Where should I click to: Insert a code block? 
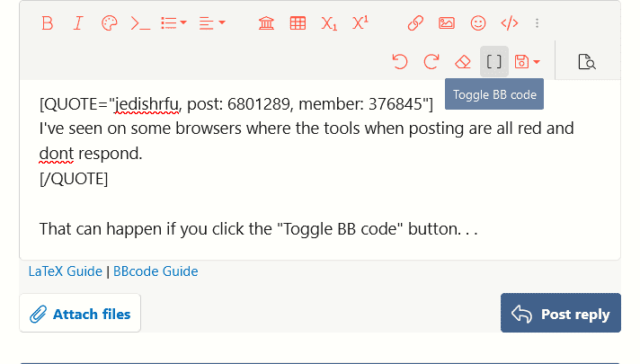click(509, 23)
